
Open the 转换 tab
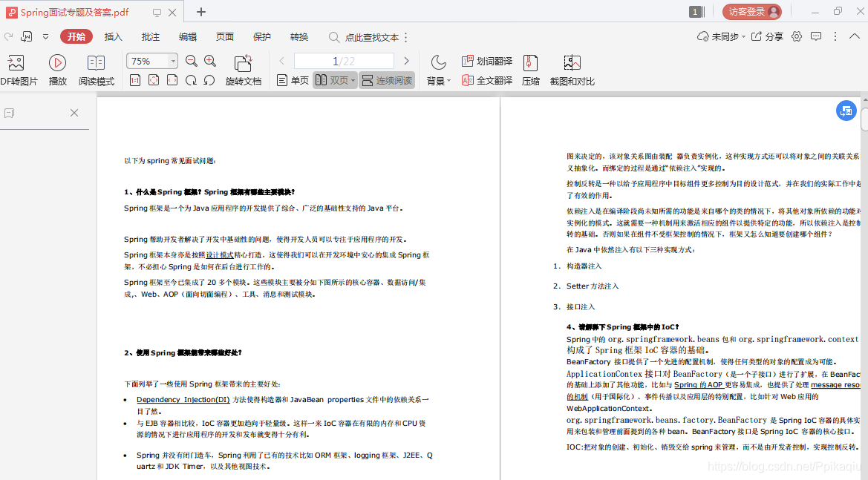pos(299,37)
